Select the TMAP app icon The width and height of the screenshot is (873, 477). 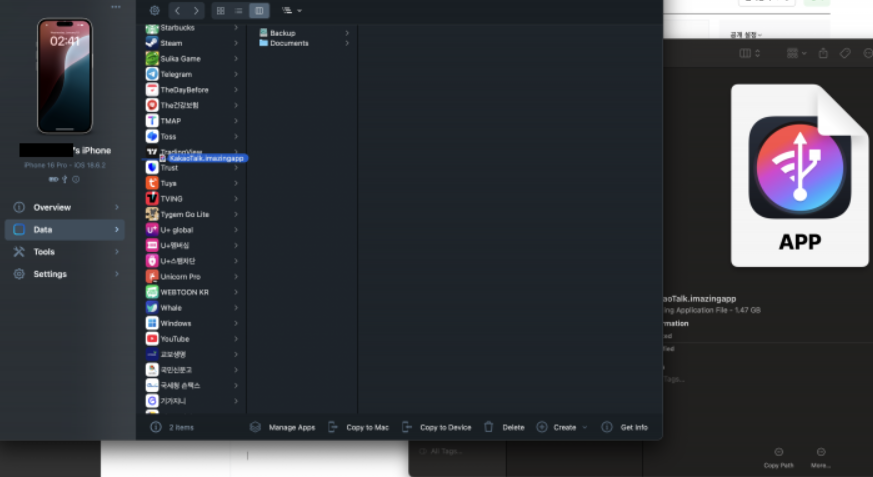[x=152, y=121]
